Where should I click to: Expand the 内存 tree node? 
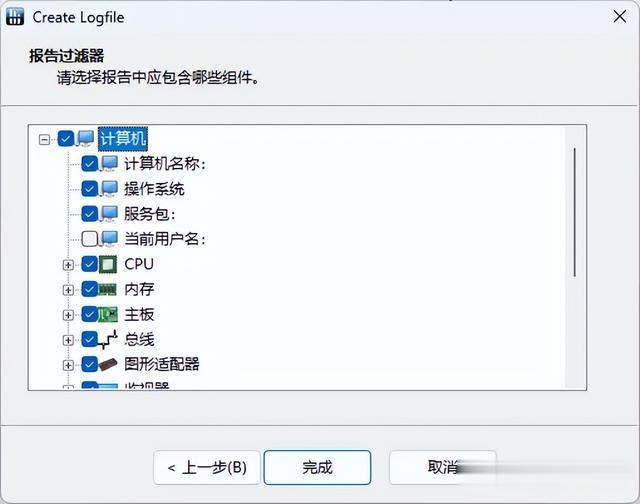pos(68,290)
